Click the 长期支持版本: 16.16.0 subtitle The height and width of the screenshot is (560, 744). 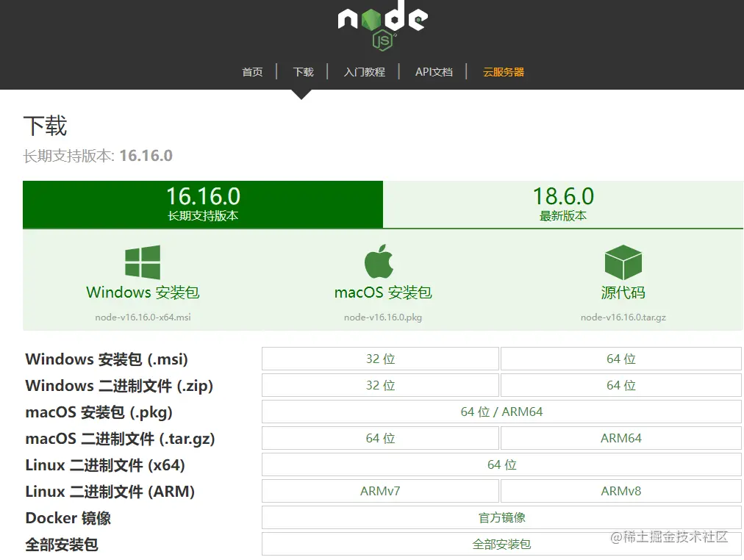click(98, 156)
